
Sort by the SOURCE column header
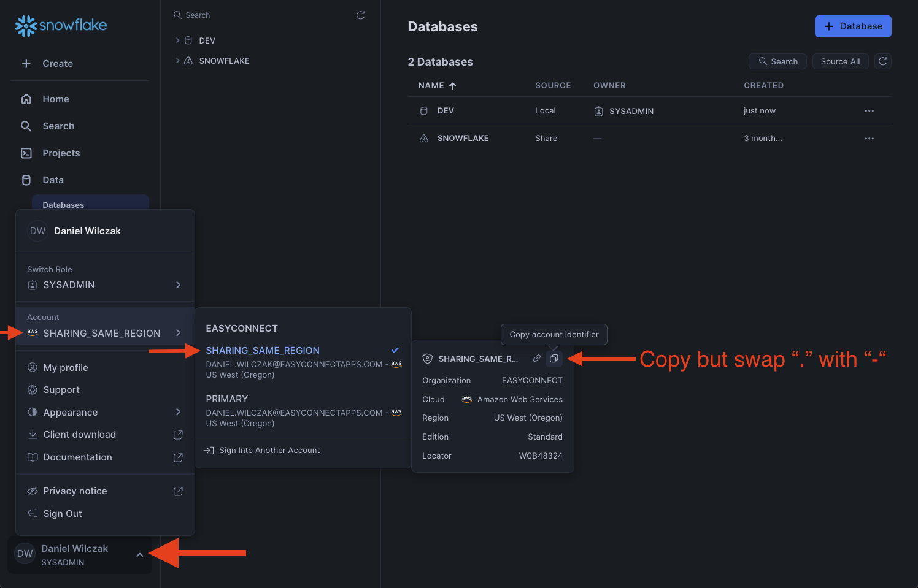(x=553, y=86)
